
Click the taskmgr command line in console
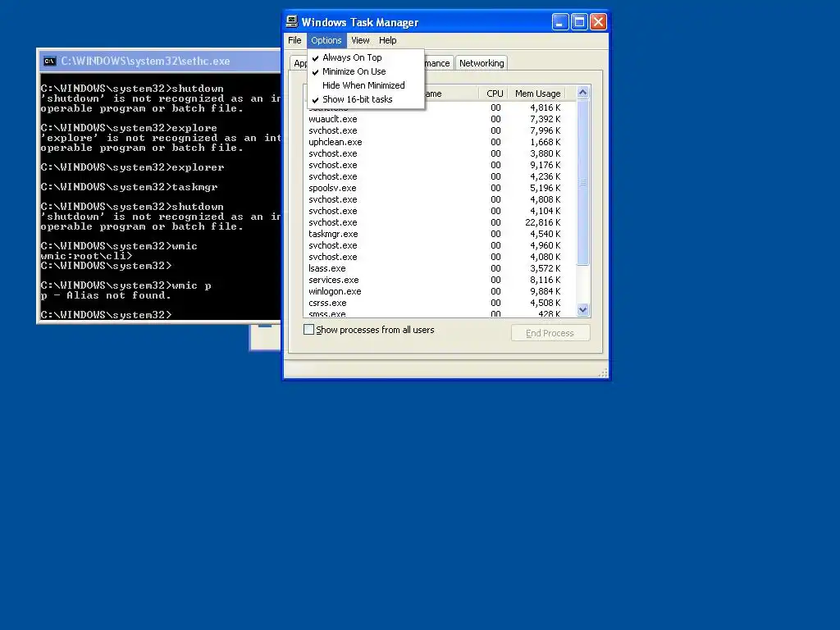coord(129,187)
